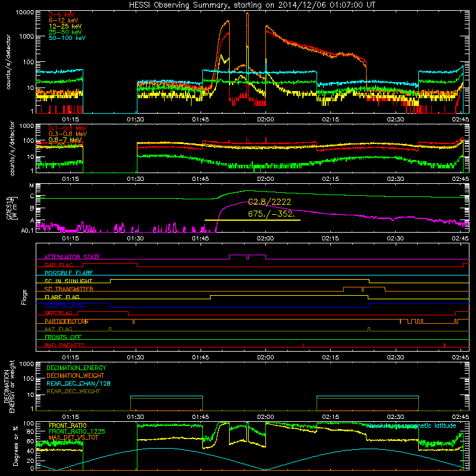This screenshot has height=476, width=476.
Task: Select the BAD_PACKETS flag label
Action: pos(65,346)
